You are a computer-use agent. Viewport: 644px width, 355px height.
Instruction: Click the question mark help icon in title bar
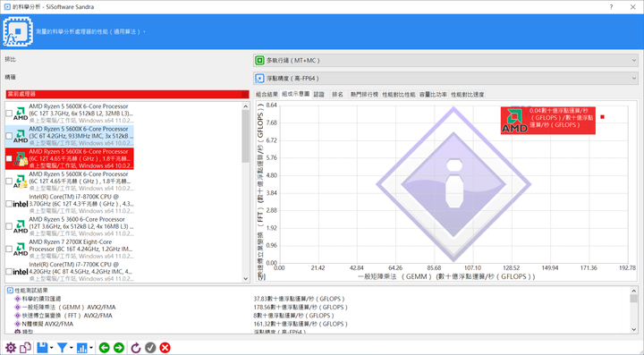coord(611,7)
